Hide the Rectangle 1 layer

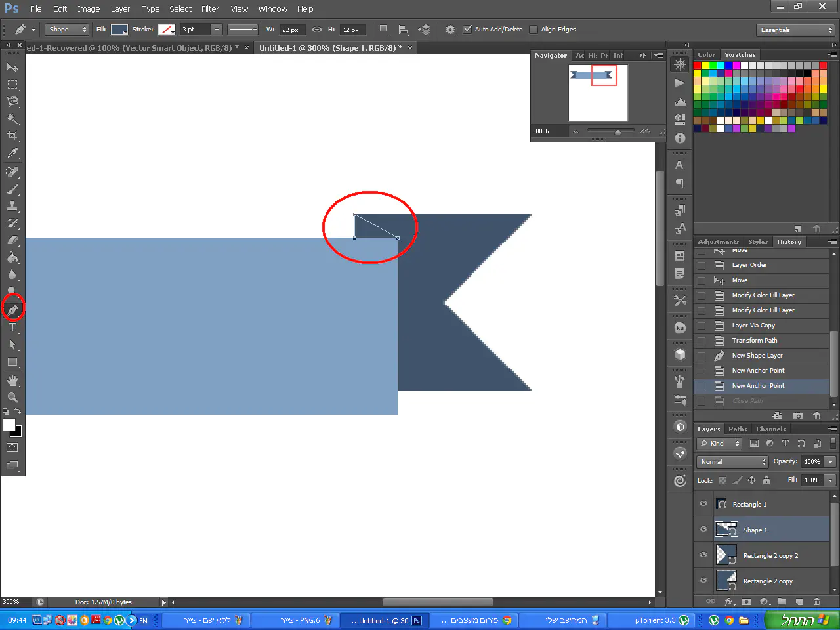coord(703,504)
